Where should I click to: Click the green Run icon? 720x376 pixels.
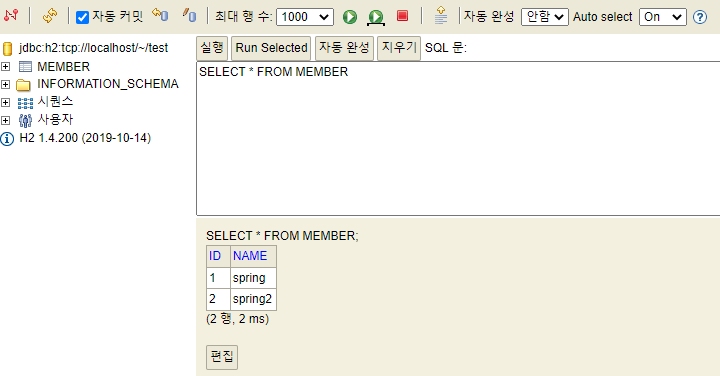pos(350,17)
